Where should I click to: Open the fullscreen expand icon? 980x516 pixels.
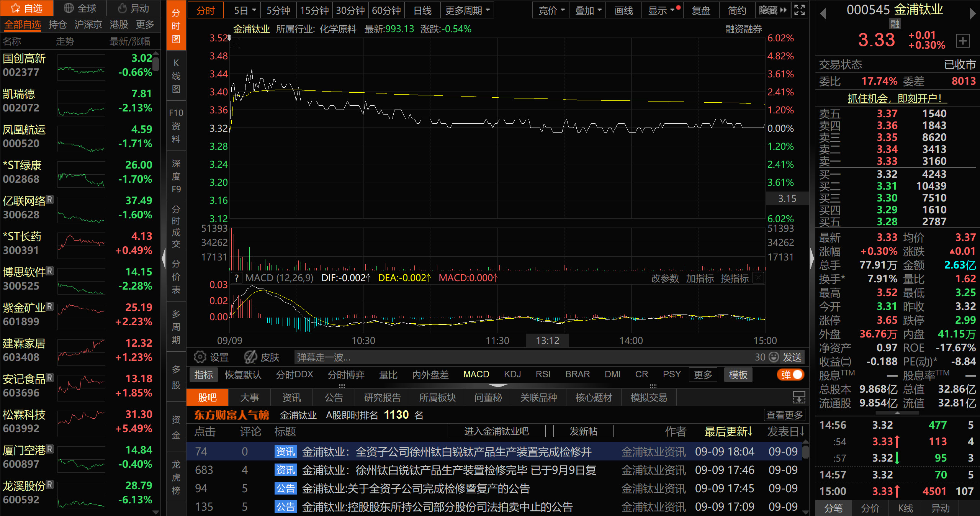tap(799, 10)
